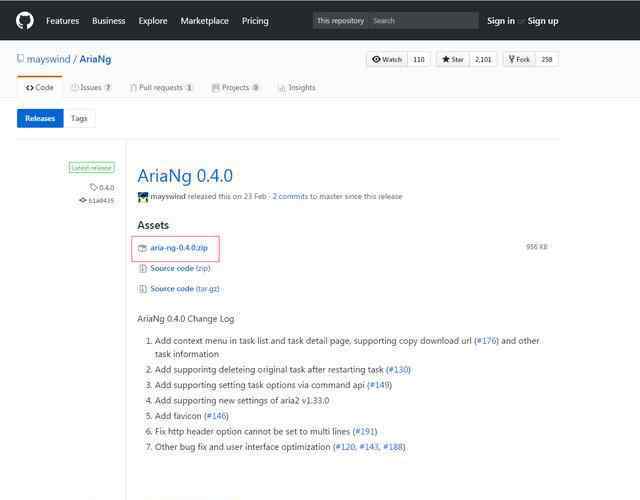
Task: Click the commit hash under the tag
Action: 97,200
